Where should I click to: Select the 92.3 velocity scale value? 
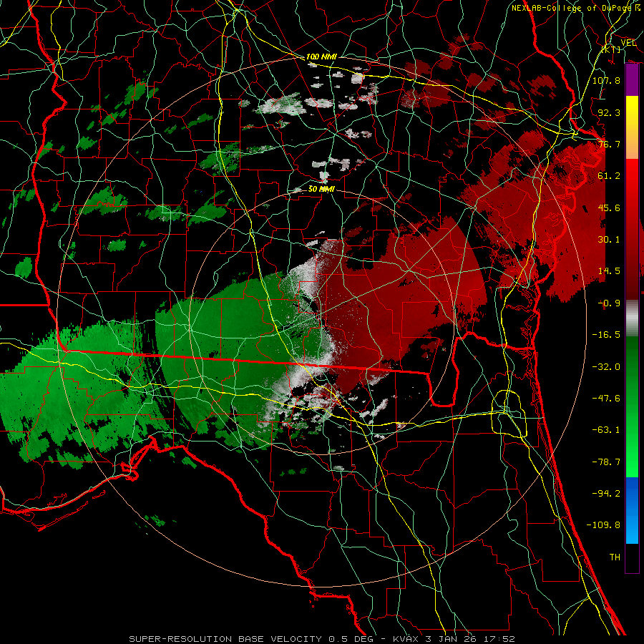coord(609,112)
